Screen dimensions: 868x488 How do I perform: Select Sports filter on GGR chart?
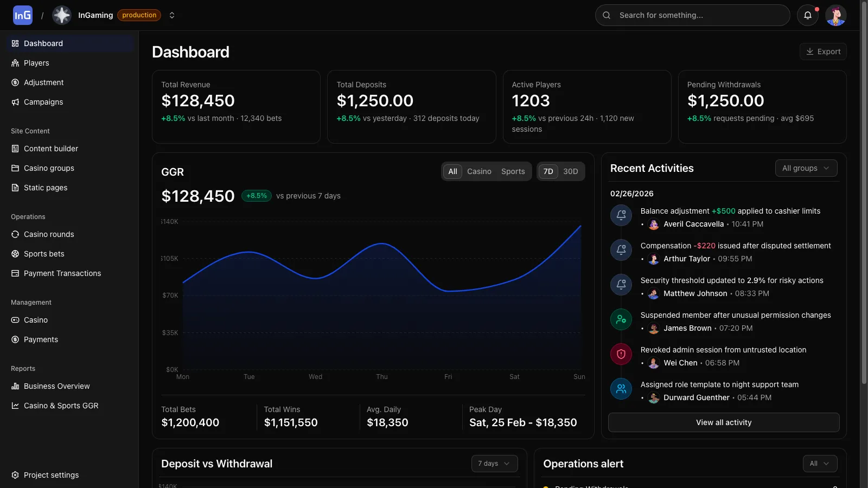(512, 171)
